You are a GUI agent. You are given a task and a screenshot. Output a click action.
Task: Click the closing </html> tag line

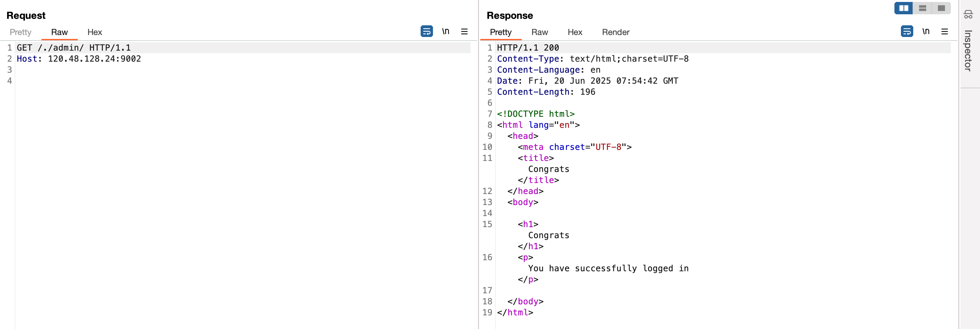pyautogui.click(x=515, y=313)
